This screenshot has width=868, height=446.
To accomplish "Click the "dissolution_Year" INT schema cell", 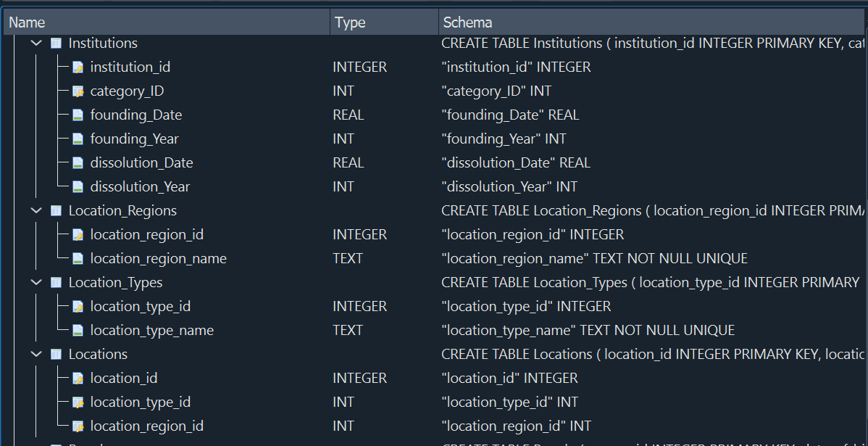I will [509, 186].
